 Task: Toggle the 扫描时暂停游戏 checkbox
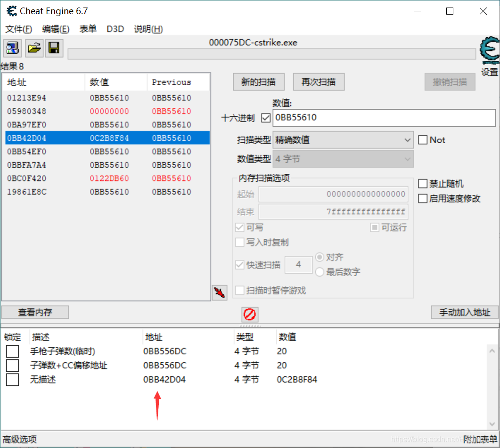(239, 290)
